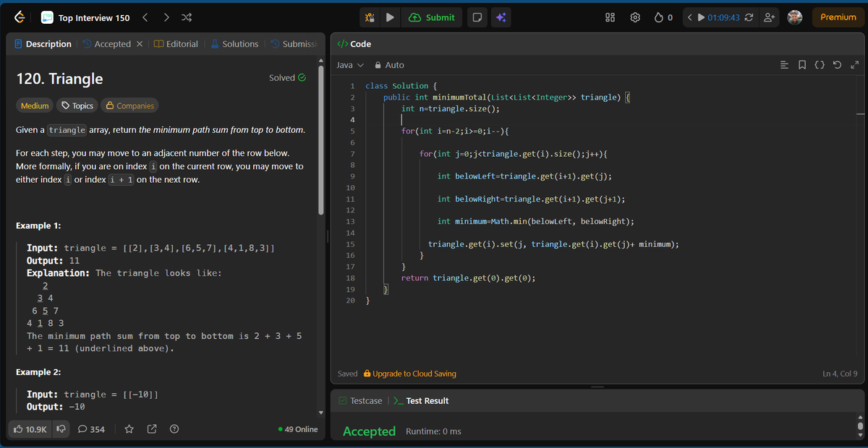Screen dimensions: 868x448
Task: Click code line 3 'int n=triangle.size();'
Action: 451,108
